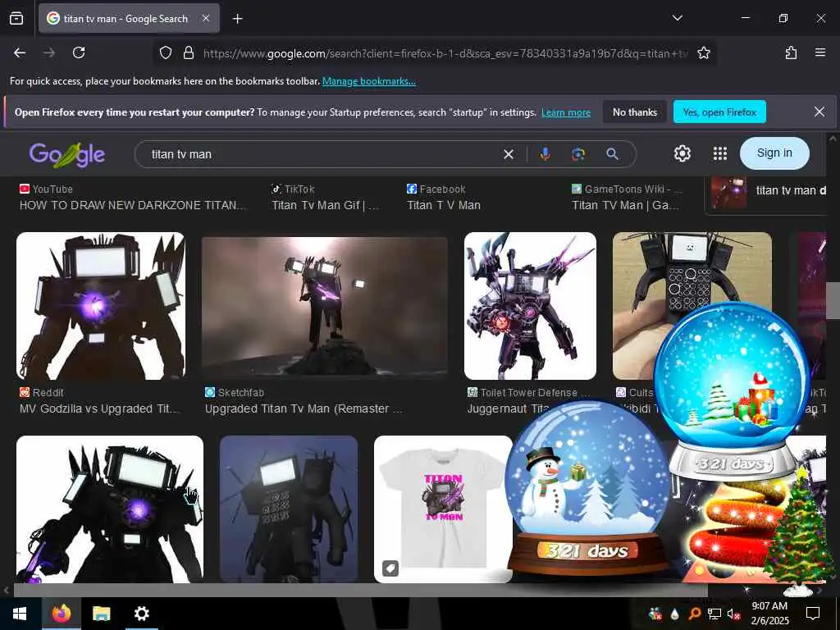Open dark blue Titan TV Man image
Image resolution: width=840 pixels, height=630 pixels.
[x=289, y=509]
